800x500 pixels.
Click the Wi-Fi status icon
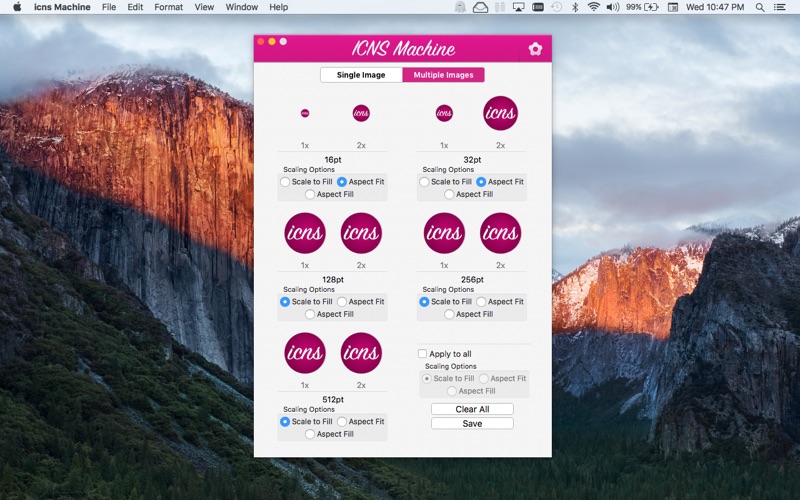coord(593,7)
